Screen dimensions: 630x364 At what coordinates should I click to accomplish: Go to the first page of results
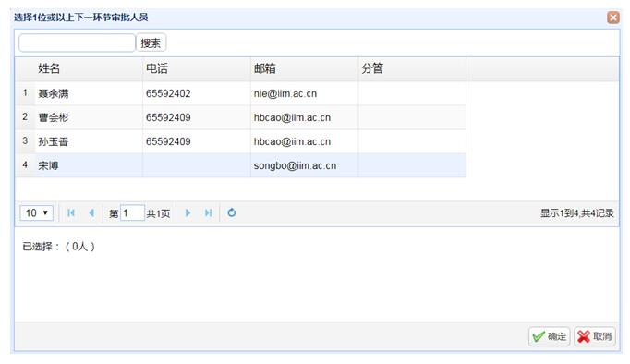(71, 212)
